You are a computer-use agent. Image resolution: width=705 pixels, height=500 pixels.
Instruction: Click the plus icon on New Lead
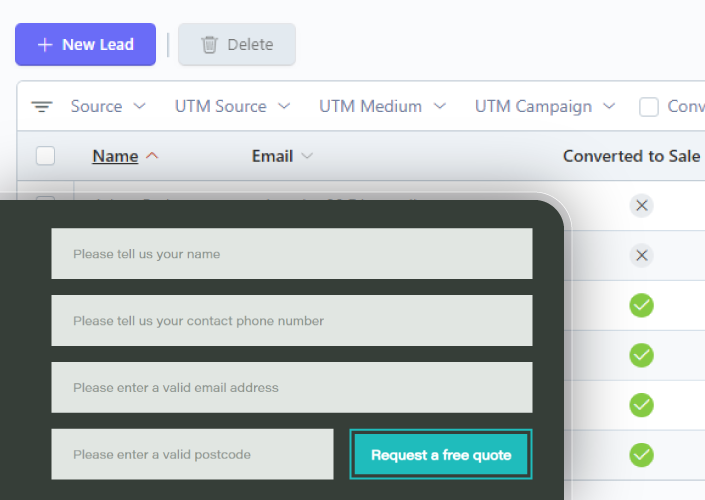(45, 45)
